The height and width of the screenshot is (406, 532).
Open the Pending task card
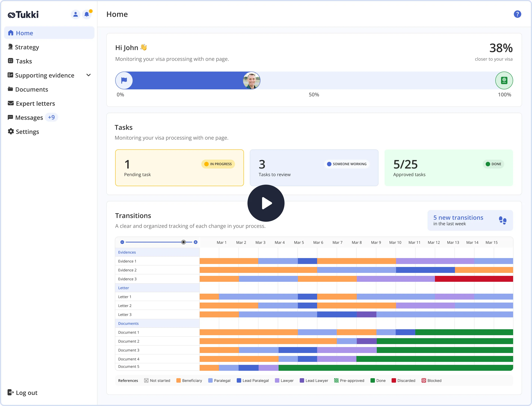(179, 168)
